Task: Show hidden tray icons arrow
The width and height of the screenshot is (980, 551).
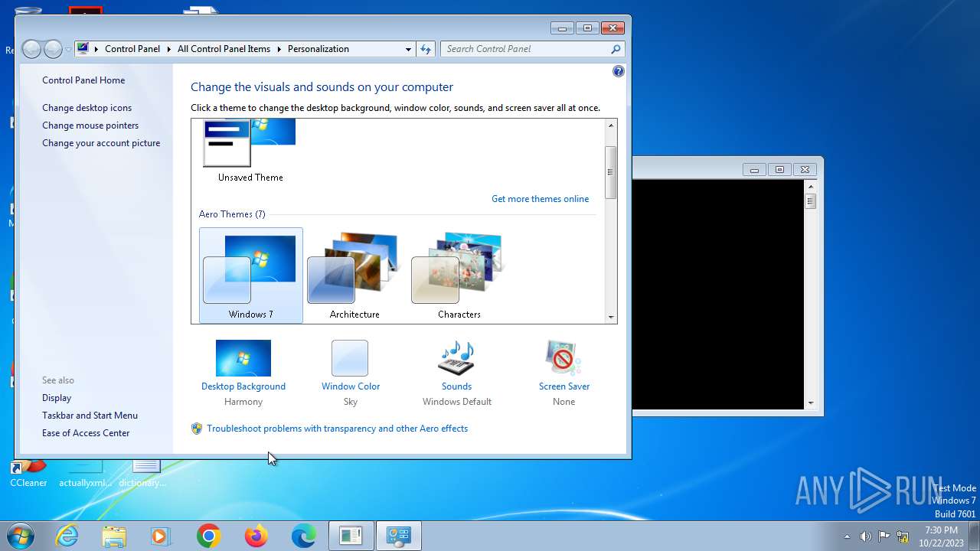Action: [x=847, y=536]
